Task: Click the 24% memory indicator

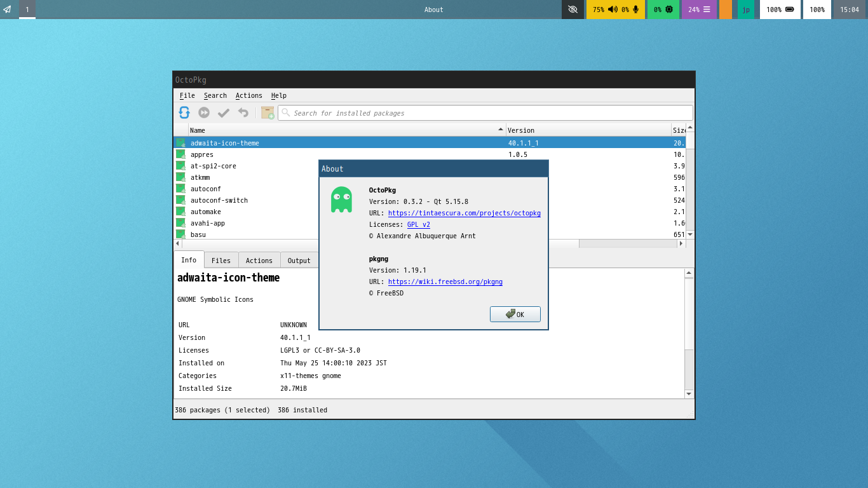Action: point(699,10)
